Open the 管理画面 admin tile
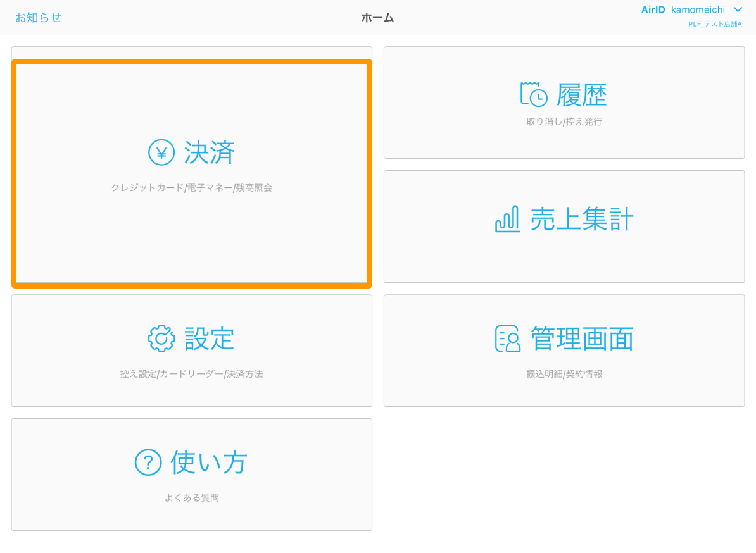This screenshot has width=756, height=553. point(564,350)
